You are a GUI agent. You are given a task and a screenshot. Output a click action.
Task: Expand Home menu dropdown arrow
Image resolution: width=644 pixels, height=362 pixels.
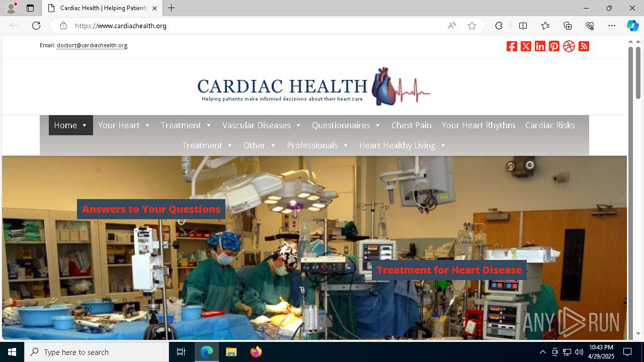85,125
